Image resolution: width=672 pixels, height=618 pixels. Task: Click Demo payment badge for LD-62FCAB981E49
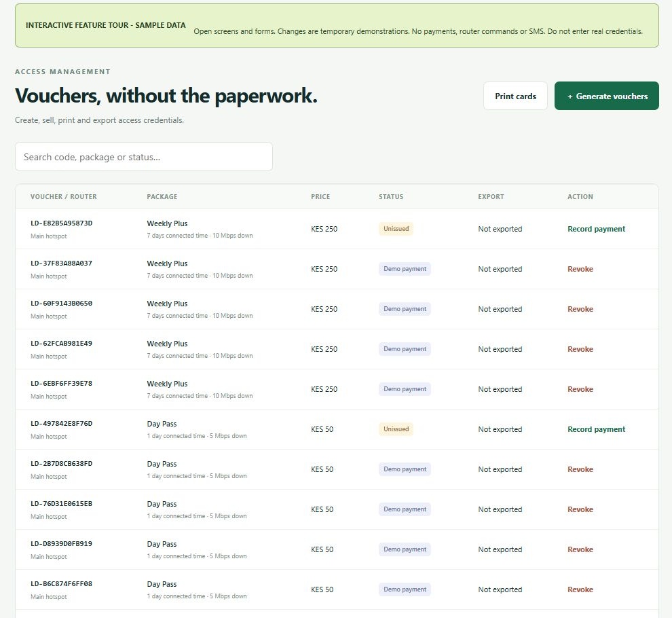[405, 349]
